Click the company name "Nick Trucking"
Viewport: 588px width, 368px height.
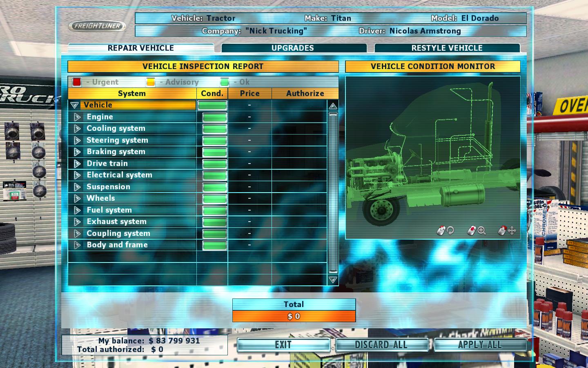coord(276,31)
